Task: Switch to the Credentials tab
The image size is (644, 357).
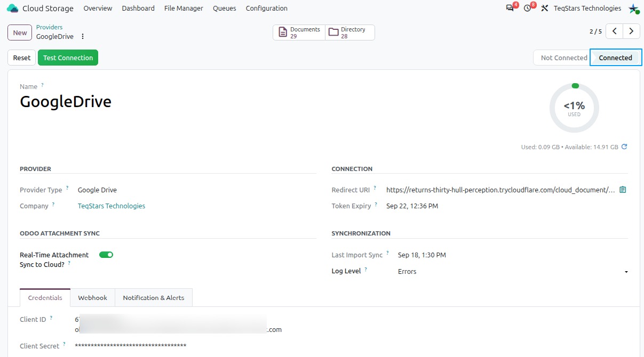Action: pyautogui.click(x=45, y=298)
